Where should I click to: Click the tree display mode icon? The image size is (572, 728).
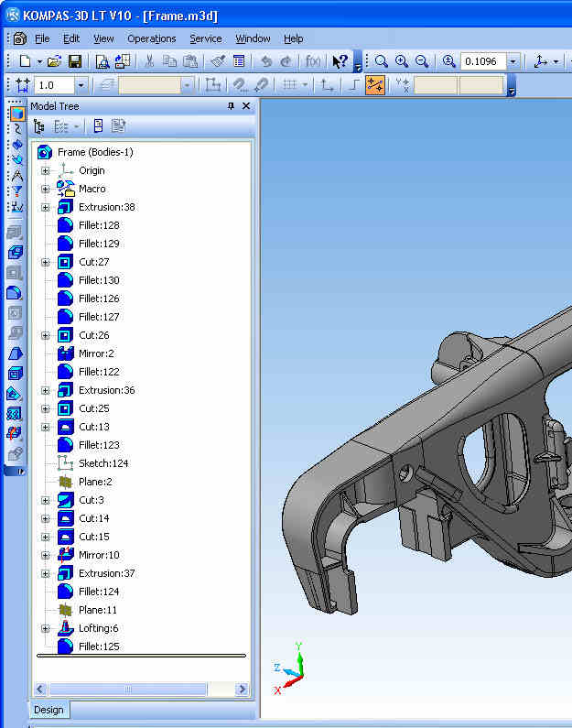39,125
